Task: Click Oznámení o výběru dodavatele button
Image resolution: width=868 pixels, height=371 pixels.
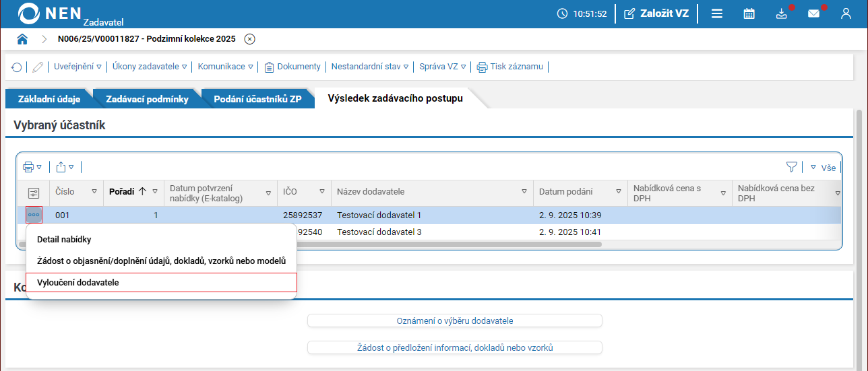Action: tap(454, 321)
